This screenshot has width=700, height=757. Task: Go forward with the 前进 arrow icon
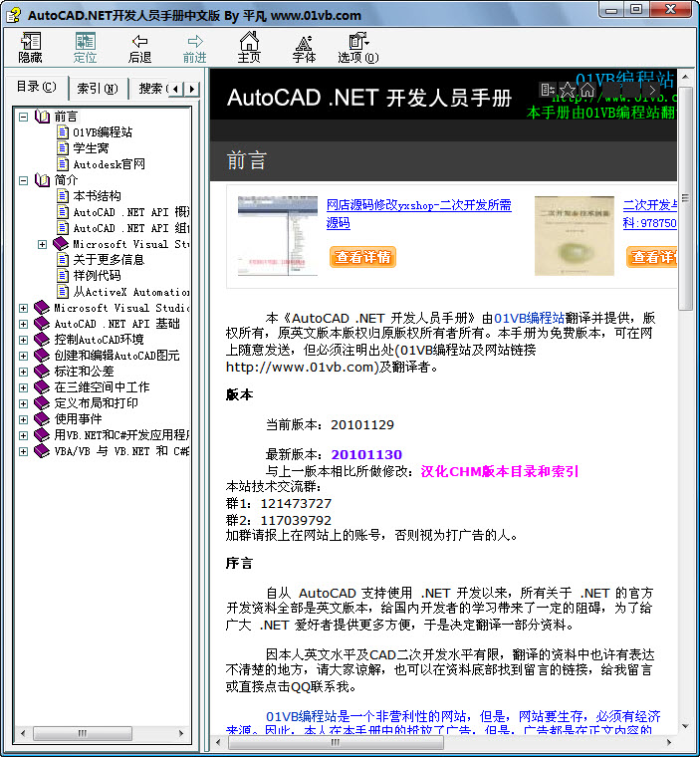[x=194, y=47]
